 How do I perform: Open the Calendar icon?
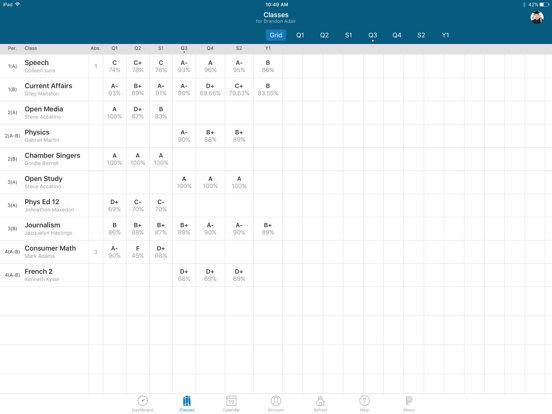click(231, 401)
